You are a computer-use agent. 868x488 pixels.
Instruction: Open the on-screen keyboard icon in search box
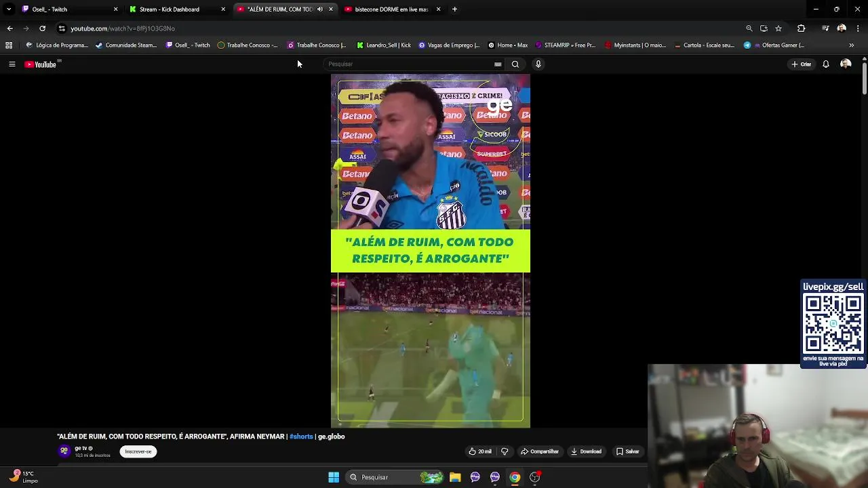498,64
